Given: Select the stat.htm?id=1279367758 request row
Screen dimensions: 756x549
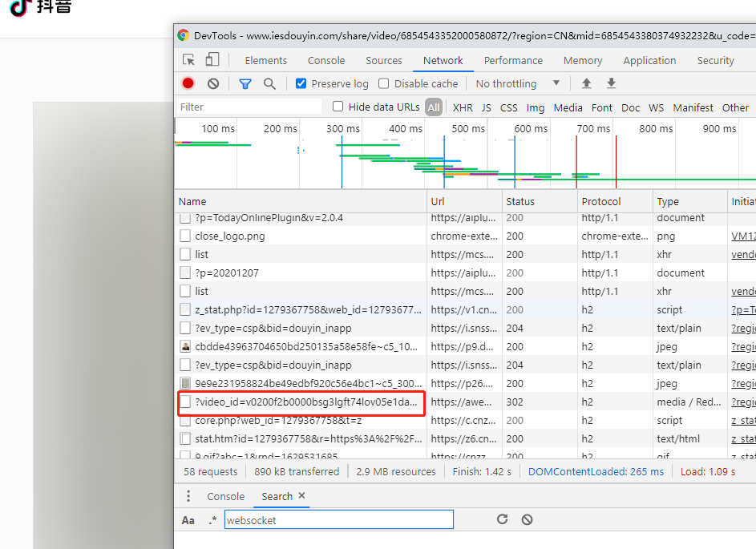Looking at the screenshot, I should point(465,438).
